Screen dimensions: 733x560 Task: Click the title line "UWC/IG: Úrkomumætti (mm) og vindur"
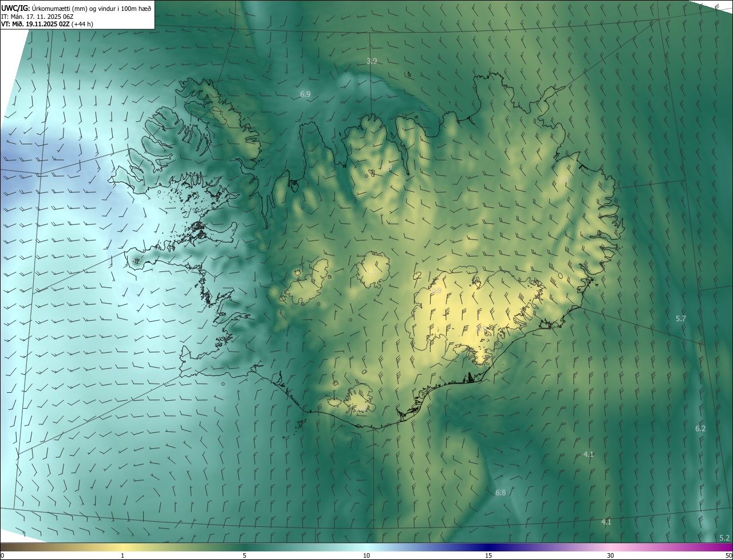pyautogui.click(x=76, y=7)
